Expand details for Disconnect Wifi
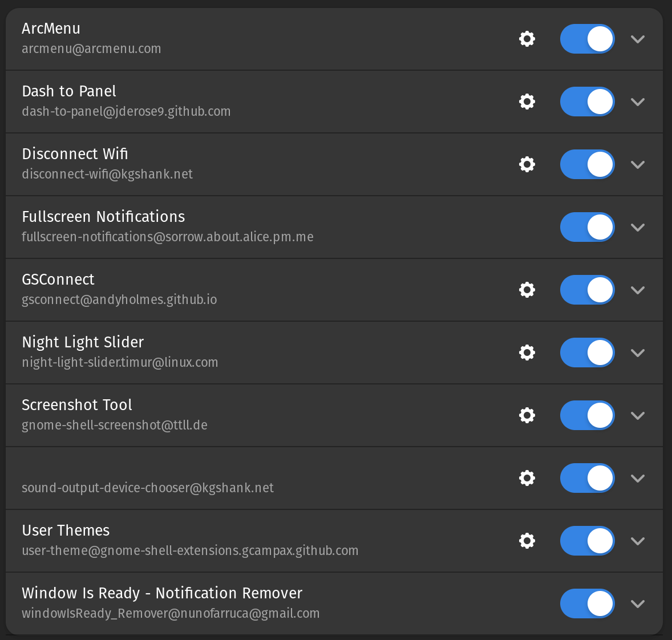This screenshot has height=640, width=672. [638, 164]
